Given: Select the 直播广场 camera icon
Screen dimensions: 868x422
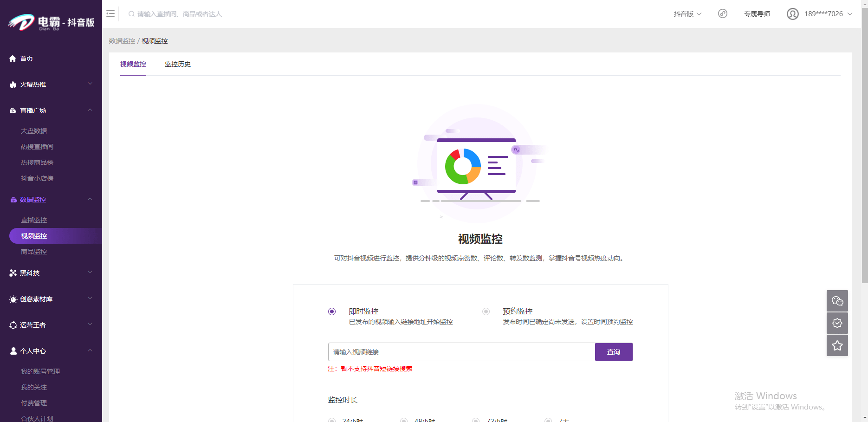Looking at the screenshot, I should (13, 110).
